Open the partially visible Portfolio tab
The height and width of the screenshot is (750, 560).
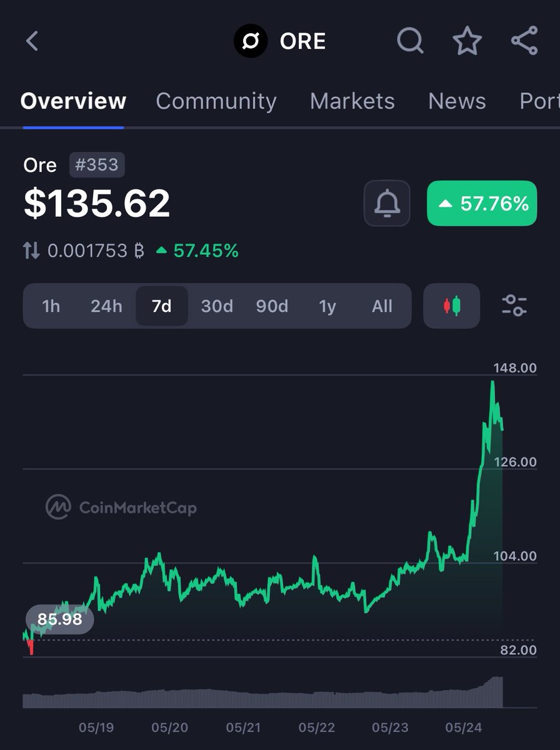point(539,101)
